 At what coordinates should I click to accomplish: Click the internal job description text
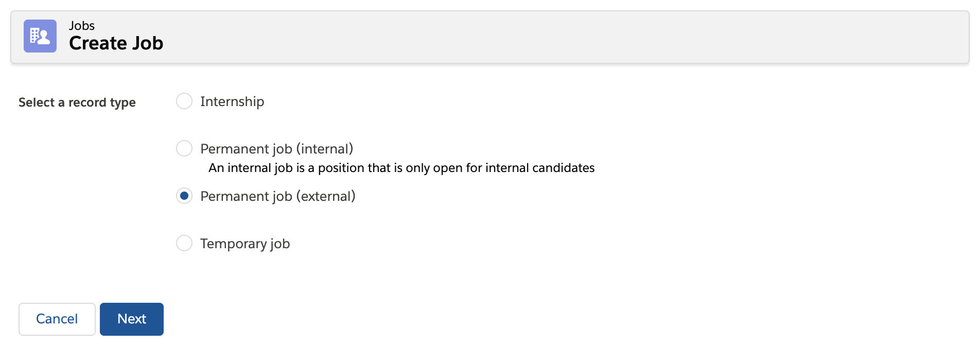point(401,168)
